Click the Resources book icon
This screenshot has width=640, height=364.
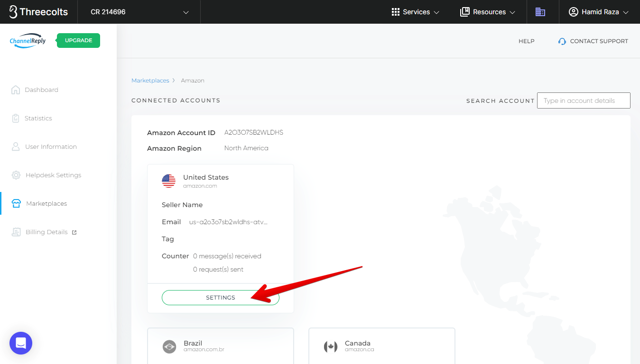tap(464, 12)
